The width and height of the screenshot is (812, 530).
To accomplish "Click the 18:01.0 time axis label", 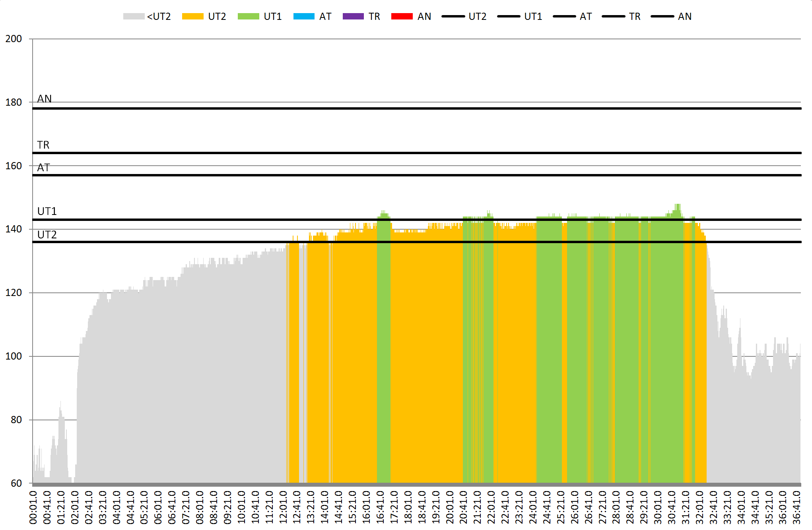I will (408, 507).
